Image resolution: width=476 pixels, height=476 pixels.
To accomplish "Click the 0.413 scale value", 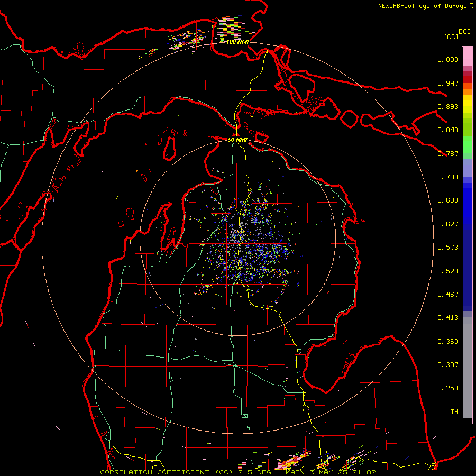I will [448, 318].
